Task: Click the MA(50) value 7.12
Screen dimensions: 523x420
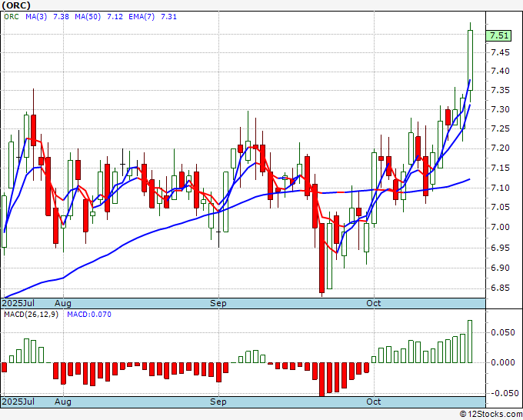Action: click(x=115, y=17)
